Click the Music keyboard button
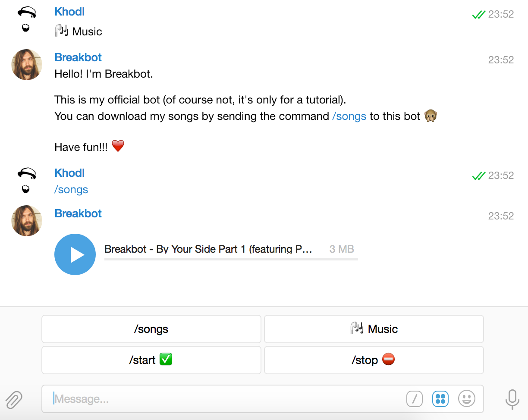Screen dimensions: 528x420 (x=374, y=329)
